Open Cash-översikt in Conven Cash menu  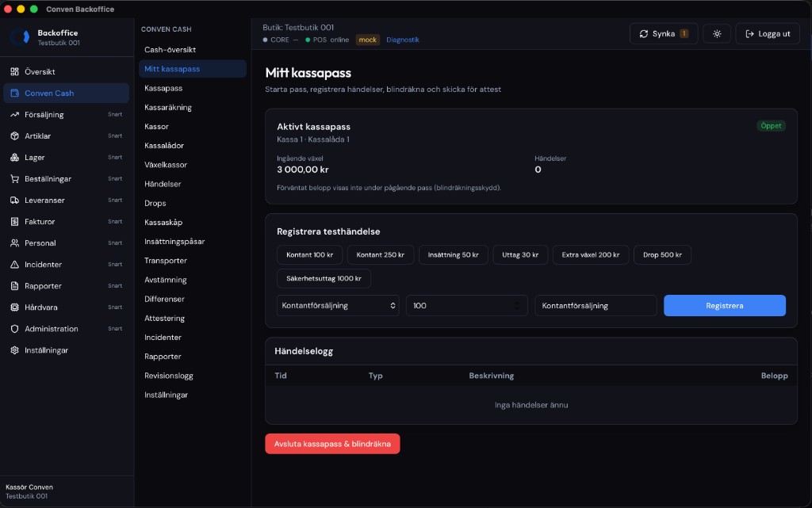tap(192, 50)
